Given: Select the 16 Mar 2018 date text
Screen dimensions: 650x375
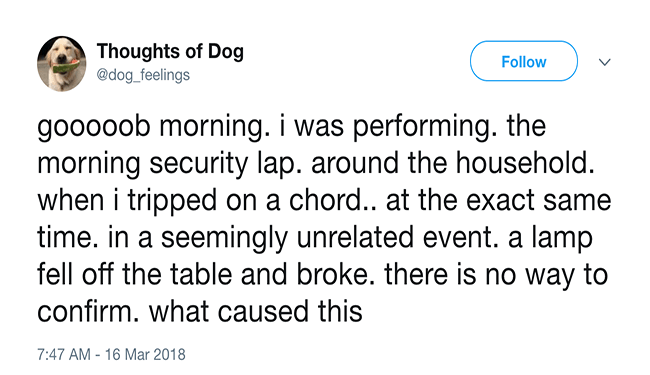Looking at the screenshot, I should [x=145, y=355].
